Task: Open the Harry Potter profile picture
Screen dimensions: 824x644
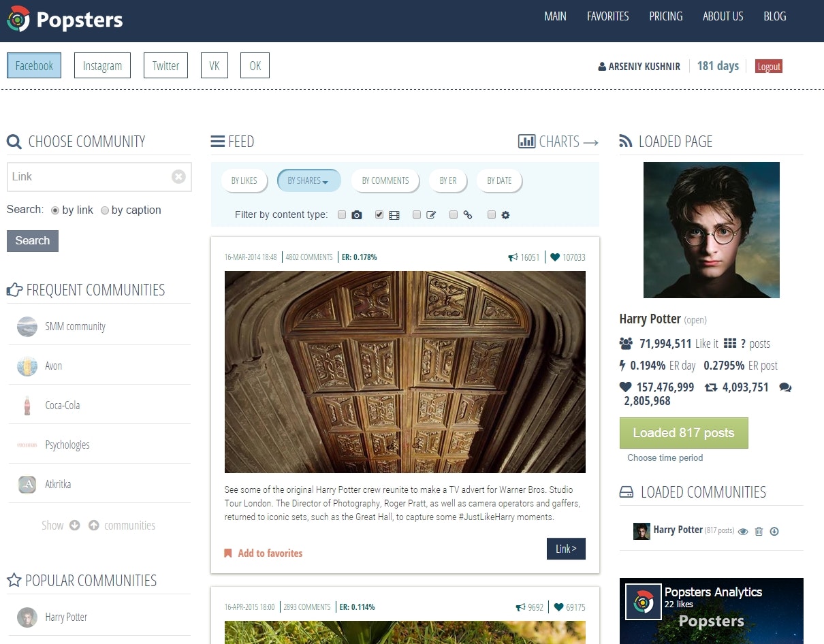Action: point(712,230)
